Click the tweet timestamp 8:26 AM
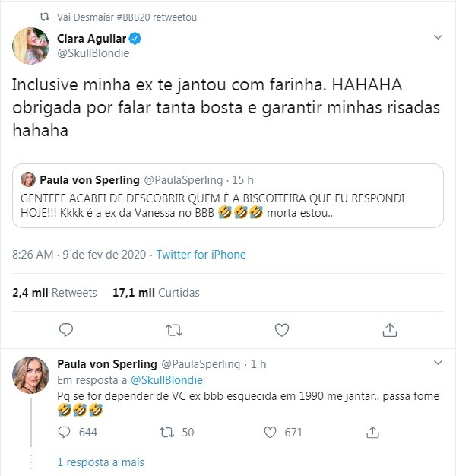Screen dimensions: 456x476 (32, 255)
